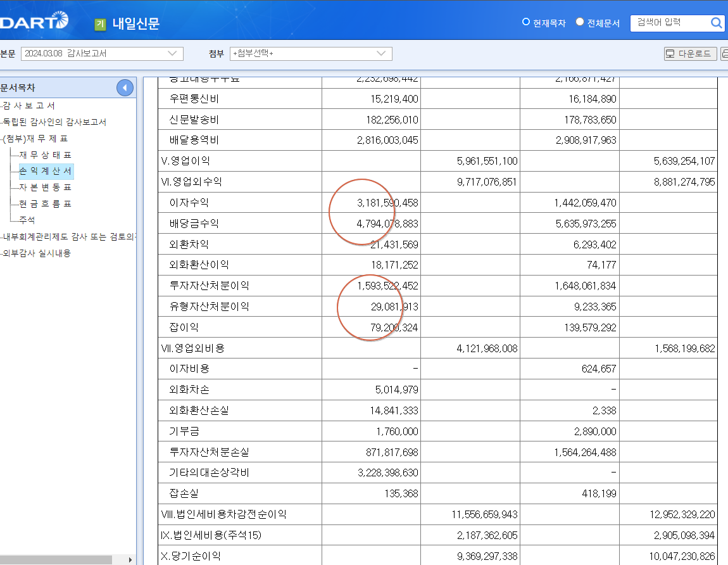The width and height of the screenshot is (728, 565).
Task: Click the value 3,181,590,458
Action: [x=387, y=203]
